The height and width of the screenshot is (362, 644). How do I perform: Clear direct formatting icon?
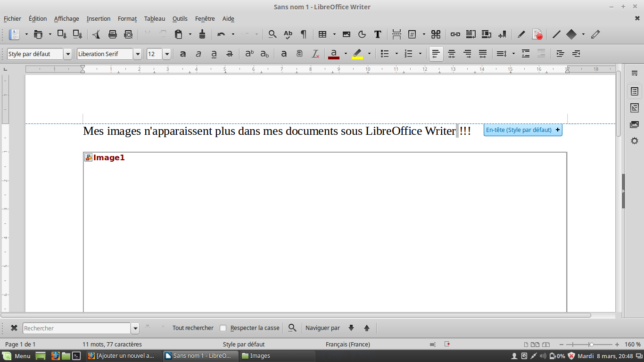tap(315, 54)
